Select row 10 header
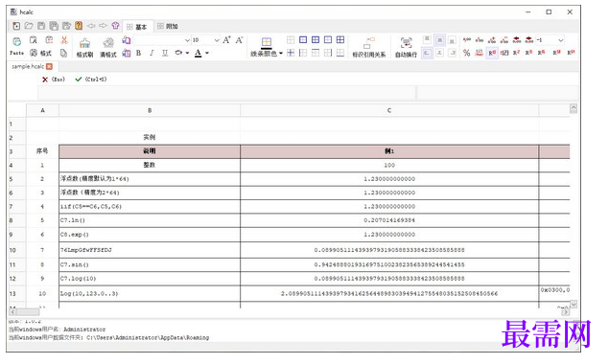The height and width of the screenshot is (364, 609). (17, 250)
